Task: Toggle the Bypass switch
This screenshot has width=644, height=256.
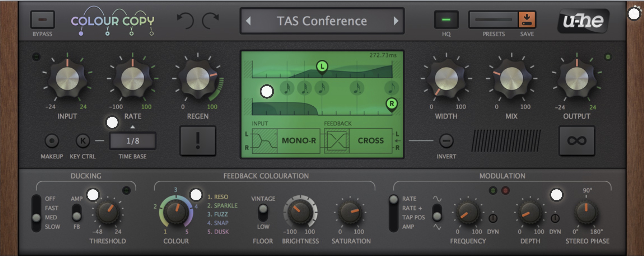Action: point(42,20)
